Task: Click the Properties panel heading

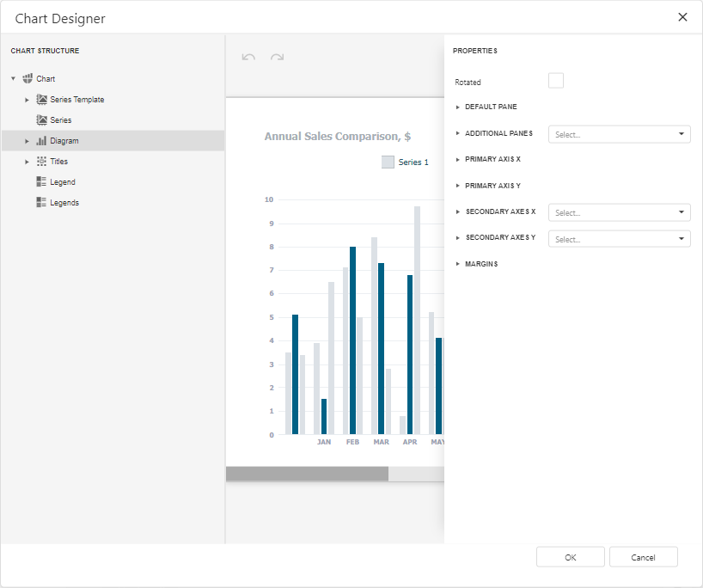Action: pyautogui.click(x=474, y=51)
